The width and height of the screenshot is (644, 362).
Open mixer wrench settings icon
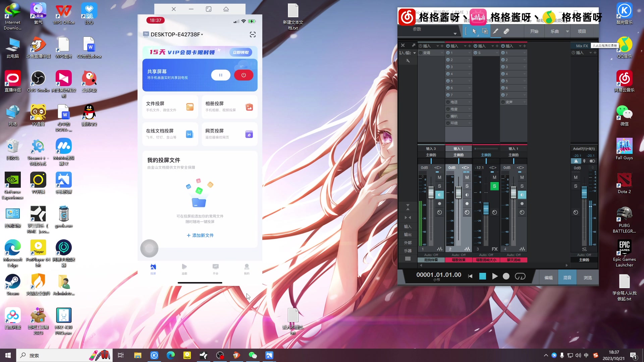point(408,61)
